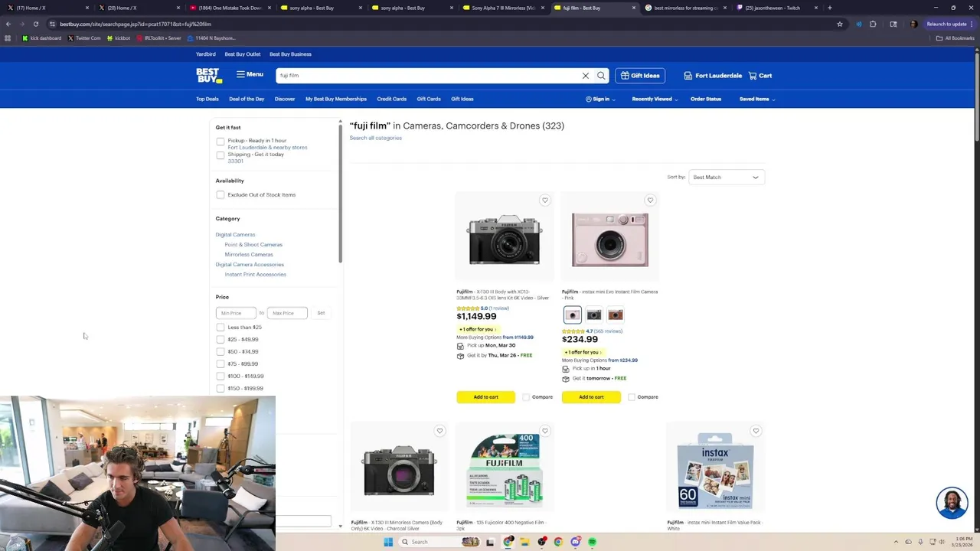The width and height of the screenshot is (980, 551).
Task: Reload the page
Action: [x=35, y=24]
